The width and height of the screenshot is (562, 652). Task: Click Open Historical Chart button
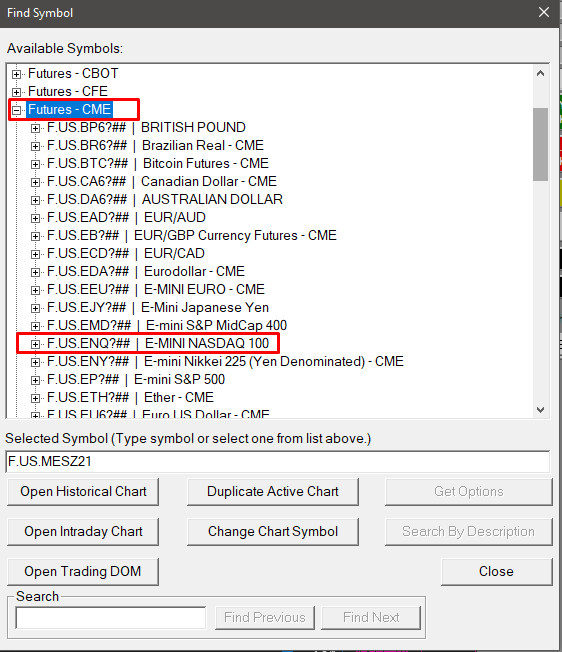[83, 491]
